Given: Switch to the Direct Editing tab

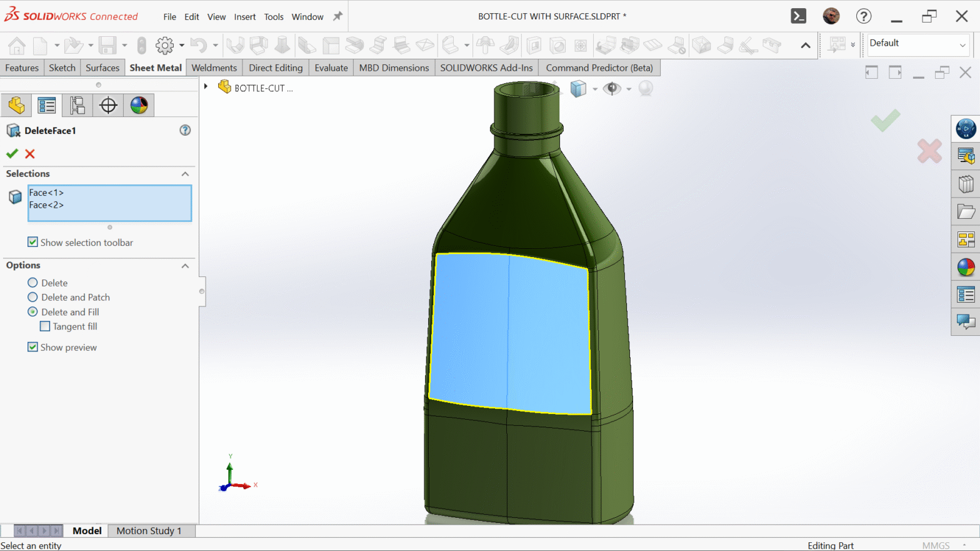Looking at the screenshot, I should pos(276,68).
